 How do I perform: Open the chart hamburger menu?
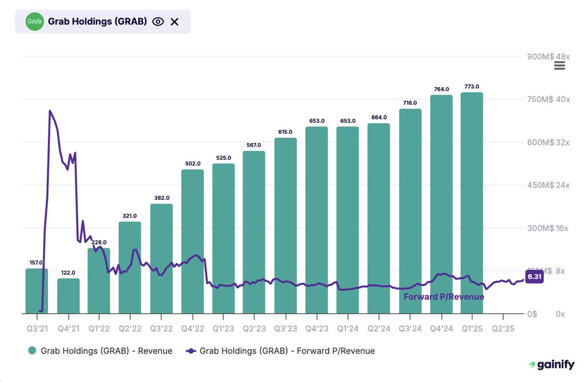560,66
